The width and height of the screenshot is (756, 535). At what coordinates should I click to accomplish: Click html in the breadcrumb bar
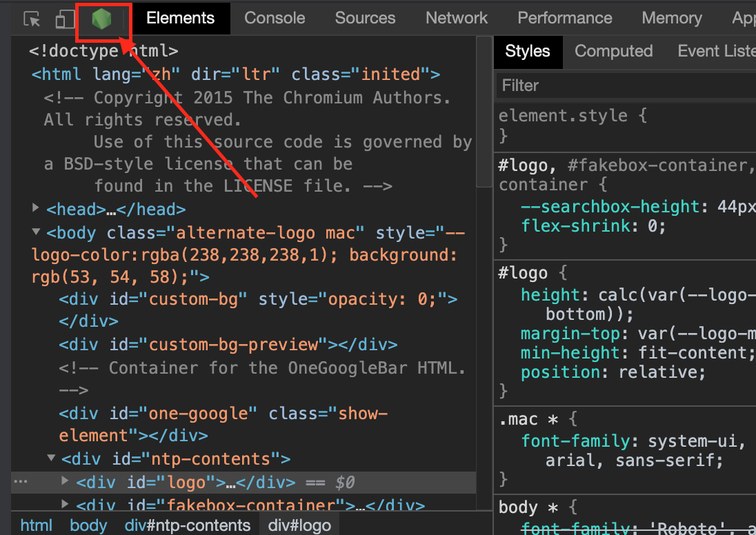tap(36, 525)
